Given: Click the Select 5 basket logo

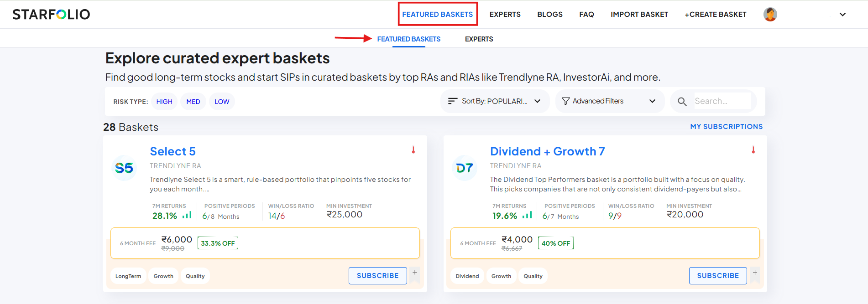Looking at the screenshot, I should click(x=124, y=168).
